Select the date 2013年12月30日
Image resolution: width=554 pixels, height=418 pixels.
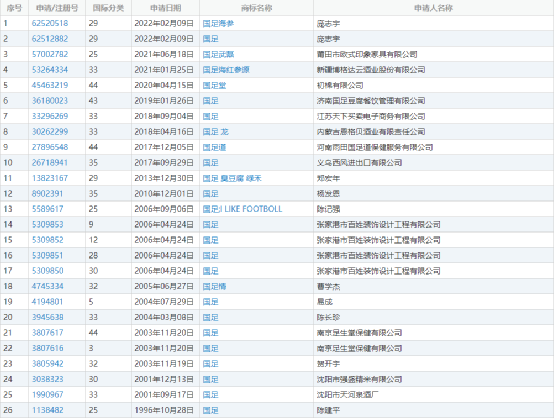coord(164,178)
